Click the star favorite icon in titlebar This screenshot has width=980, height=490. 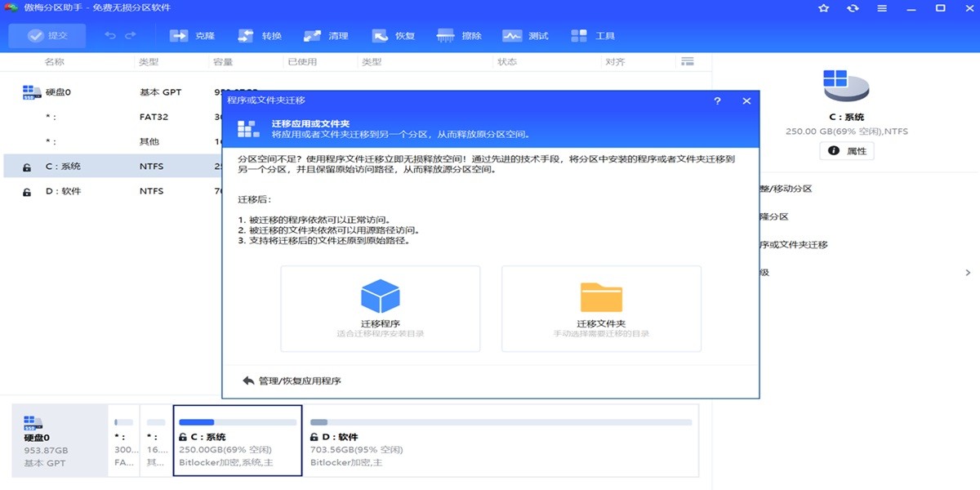coord(822,9)
